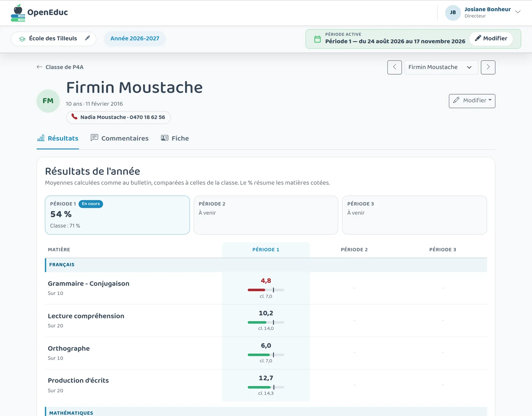Switch to the Commentaires tab

coord(120,138)
